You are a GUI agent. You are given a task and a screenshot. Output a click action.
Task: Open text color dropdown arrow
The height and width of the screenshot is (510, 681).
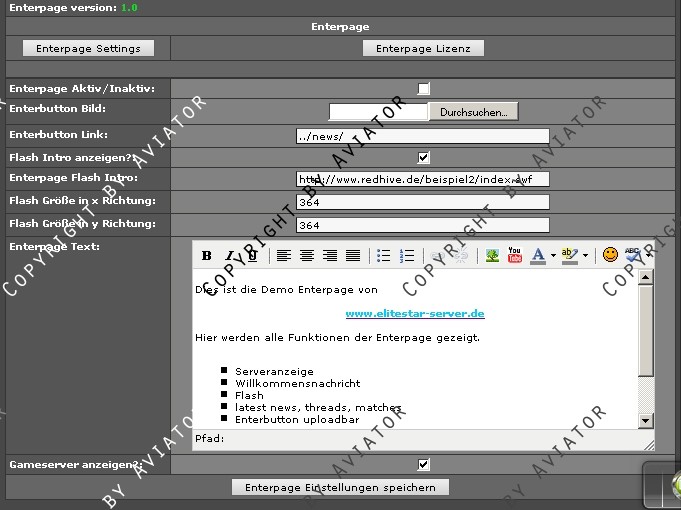[x=553, y=255]
